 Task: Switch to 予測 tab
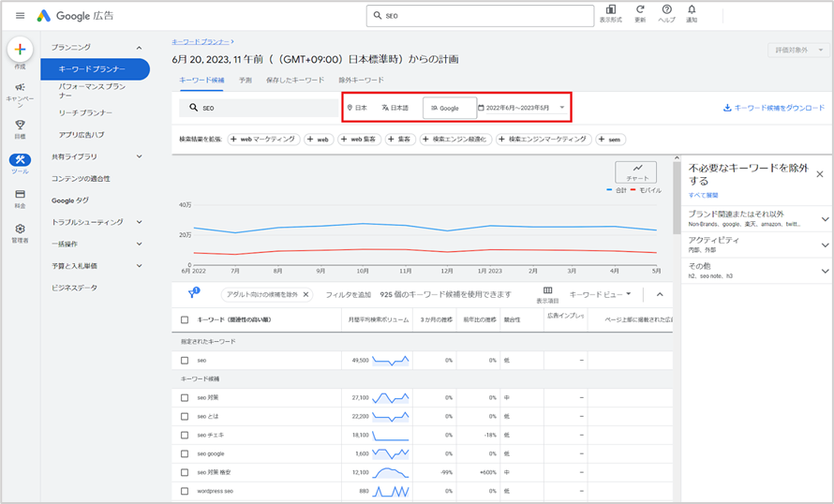coord(246,81)
